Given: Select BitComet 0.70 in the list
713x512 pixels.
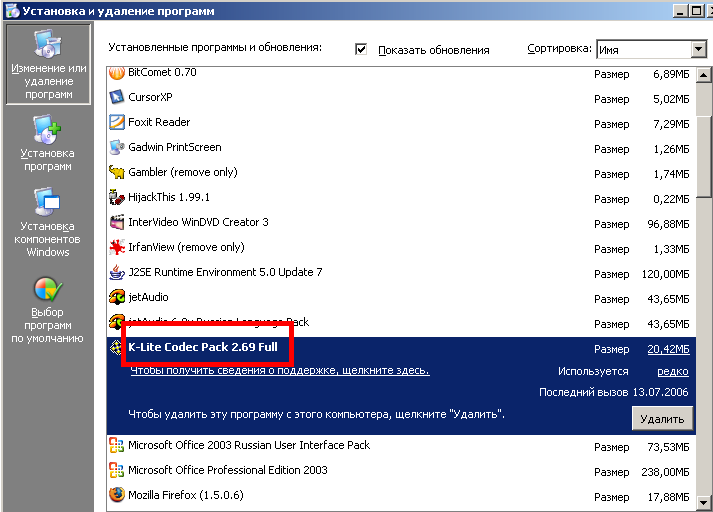Looking at the screenshot, I should [x=401, y=73].
